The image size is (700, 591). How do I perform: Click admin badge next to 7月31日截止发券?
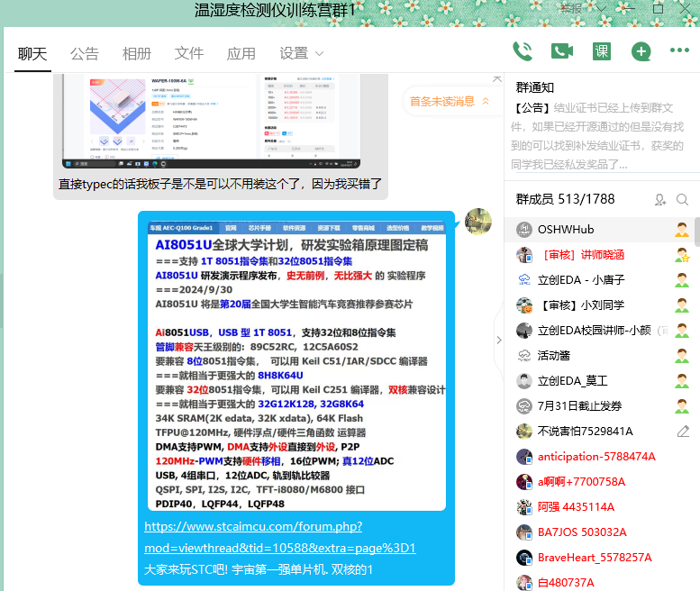point(682,405)
